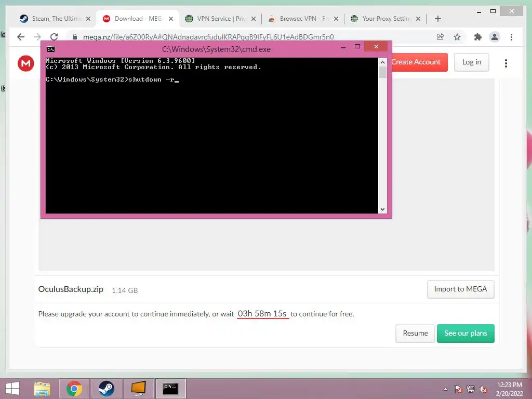Close the cmd.exe window

coord(376,46)
